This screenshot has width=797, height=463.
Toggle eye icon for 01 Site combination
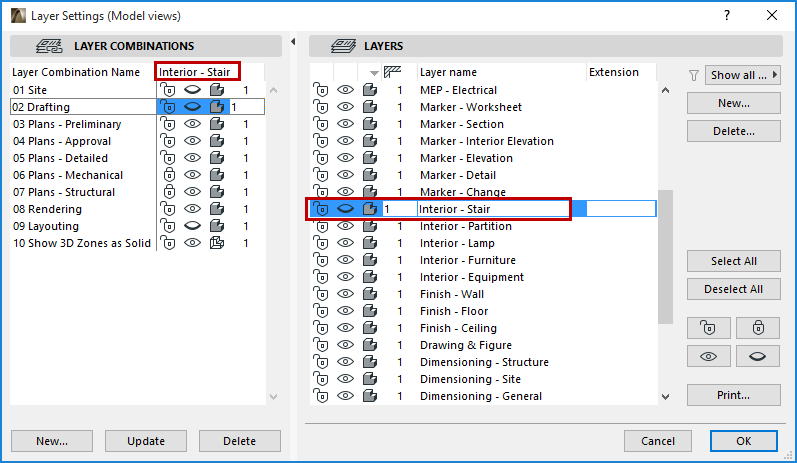click(193, 90)
